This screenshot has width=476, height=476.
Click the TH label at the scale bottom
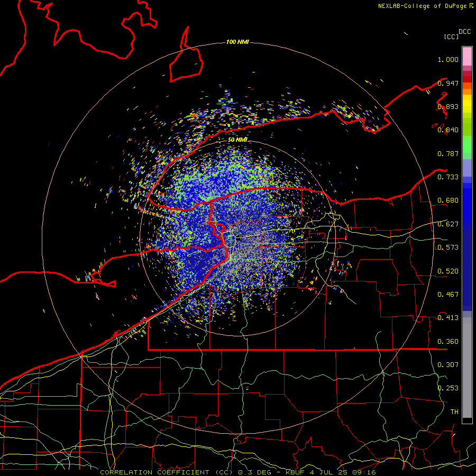[x=454, y=412]
